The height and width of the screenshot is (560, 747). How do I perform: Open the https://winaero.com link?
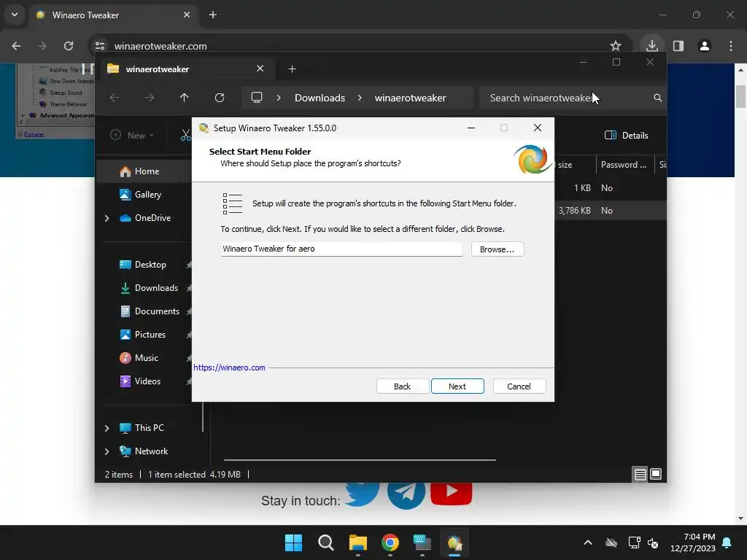pos(229,367)
